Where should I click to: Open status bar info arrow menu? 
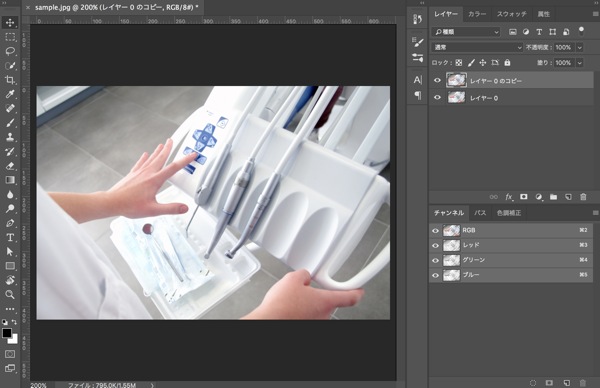(x=152, y=385)
